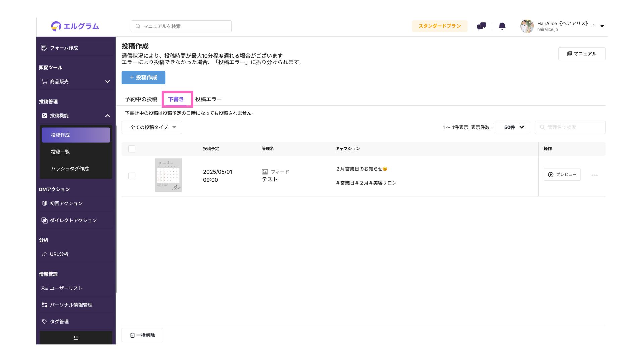Open the calendar post thumbnail
This screenshot has height=362, width=644.
click(x=168, y=175)
